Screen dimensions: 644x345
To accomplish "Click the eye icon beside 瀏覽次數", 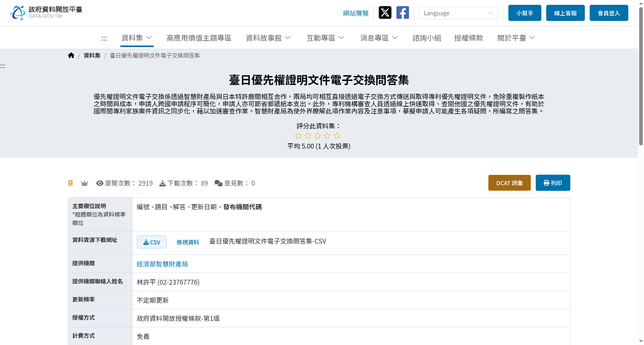I will [x=100, y=183].
